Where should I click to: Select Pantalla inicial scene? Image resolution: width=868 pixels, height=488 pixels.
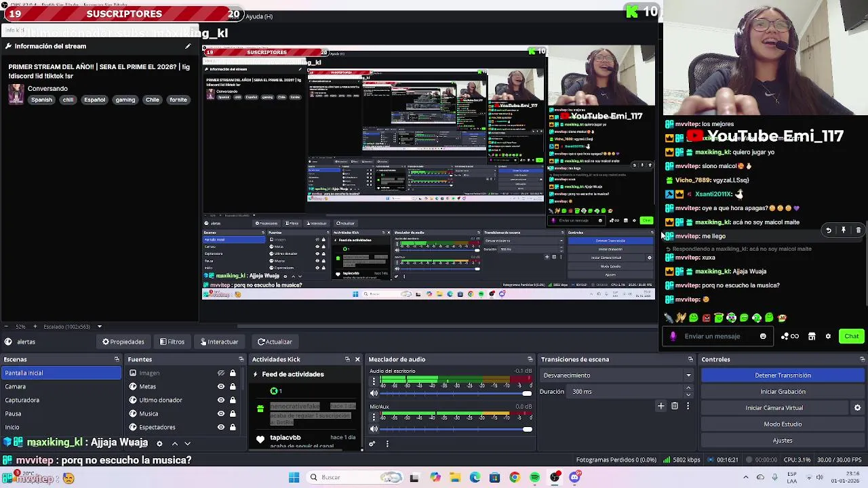61,373
